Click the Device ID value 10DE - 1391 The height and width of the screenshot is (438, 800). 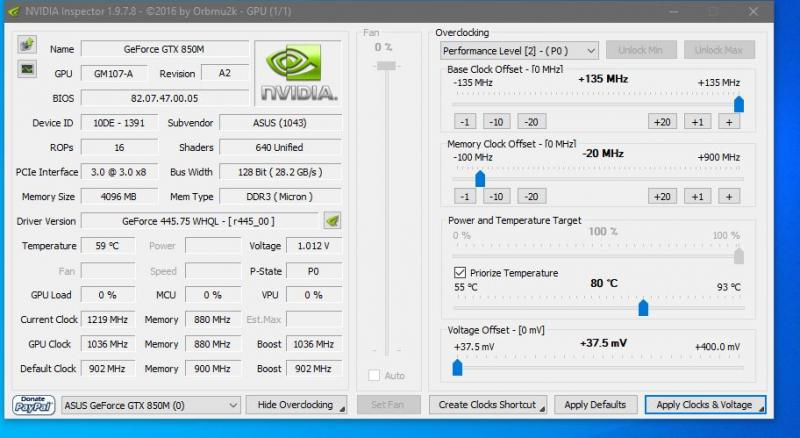tap(119, 123)
